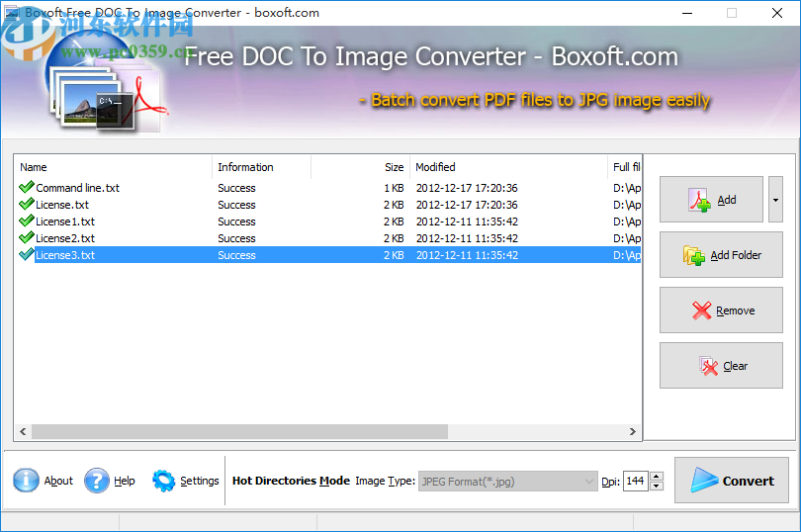Select the License.txt file name
801x532 pixels.
coord(62,205)
